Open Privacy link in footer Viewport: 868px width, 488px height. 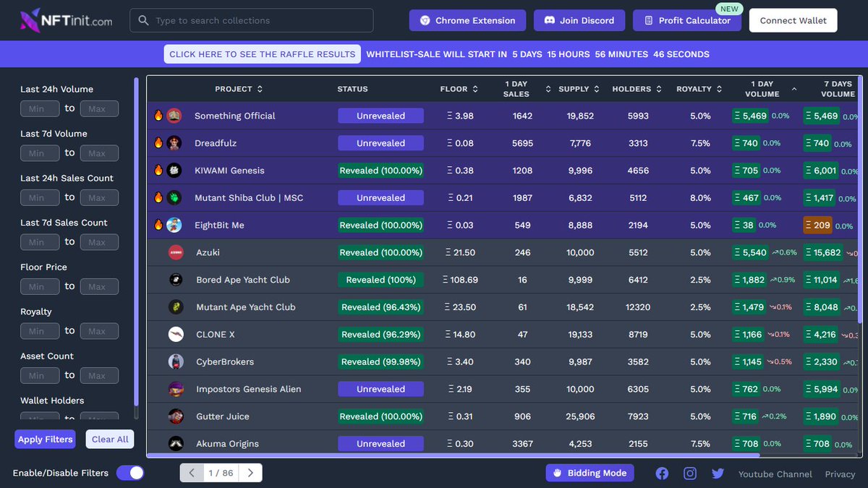click(840, 474)
